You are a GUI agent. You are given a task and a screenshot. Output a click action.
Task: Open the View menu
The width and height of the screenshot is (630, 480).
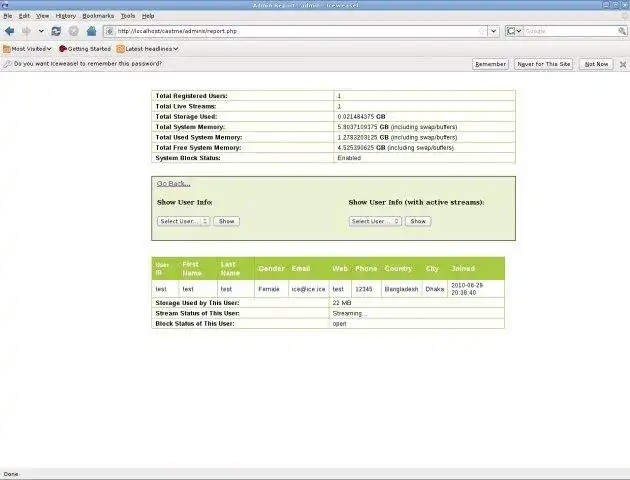click(42, 16)
